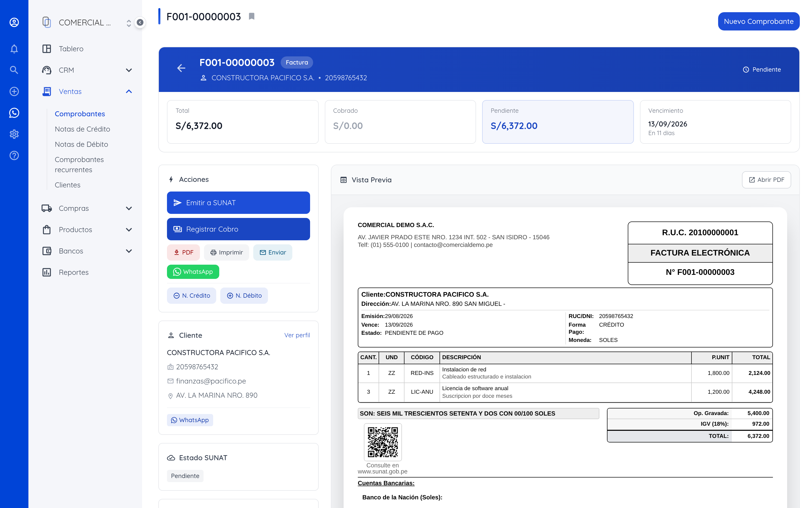Click the Compras truck icon

coord(47,208)
